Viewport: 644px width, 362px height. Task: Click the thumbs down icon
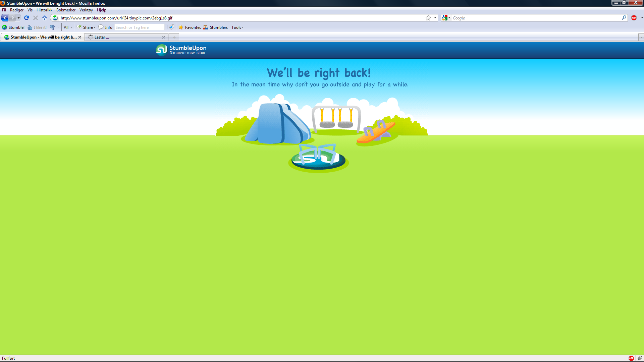coord(52,27)
